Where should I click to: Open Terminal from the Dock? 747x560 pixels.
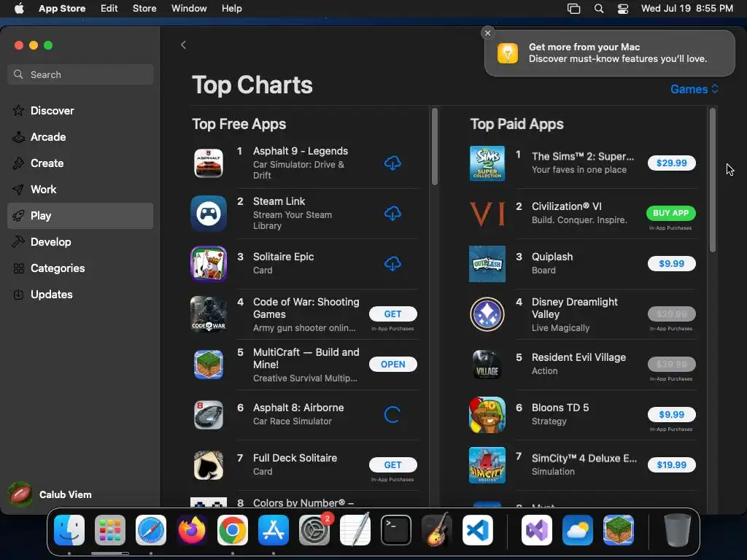click(396, 530)
